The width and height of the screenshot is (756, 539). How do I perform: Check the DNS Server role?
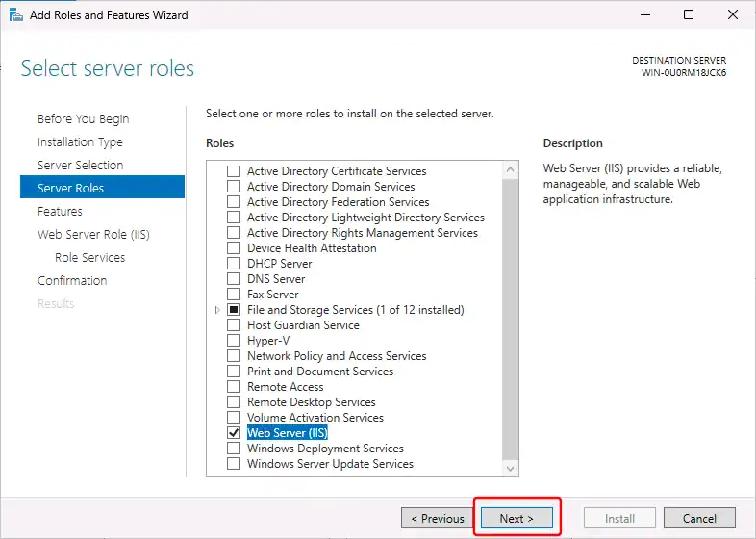(x=233, y=279)
